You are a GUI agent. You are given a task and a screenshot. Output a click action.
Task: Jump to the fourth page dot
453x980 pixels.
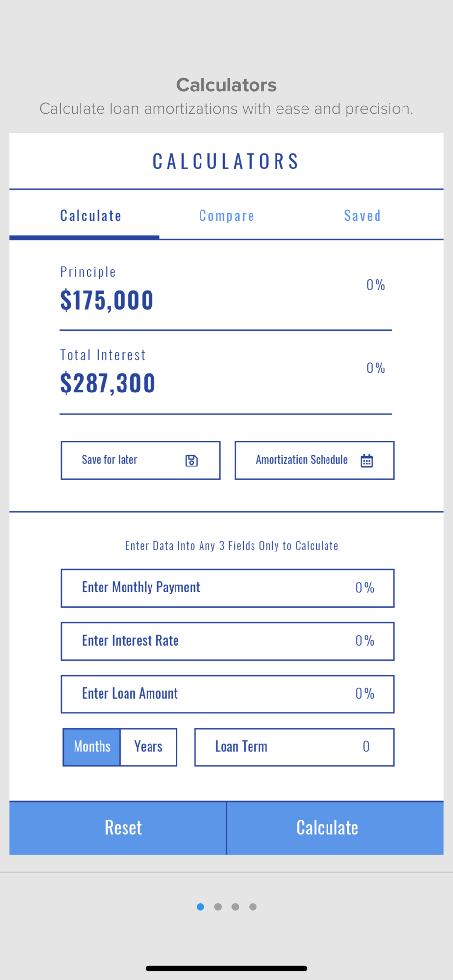[253, 907]
